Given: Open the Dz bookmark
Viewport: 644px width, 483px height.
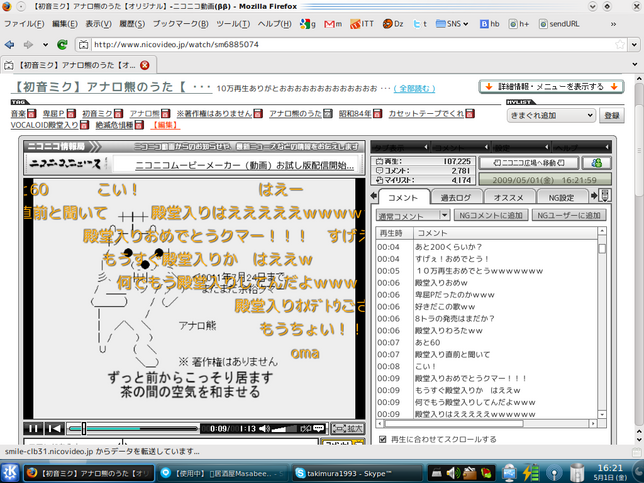Looking at the screenshot, I should [x=393, y=24].
